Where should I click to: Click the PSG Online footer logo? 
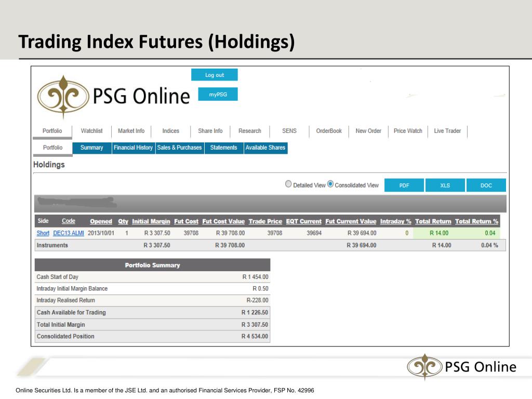[x=461, y=367]
